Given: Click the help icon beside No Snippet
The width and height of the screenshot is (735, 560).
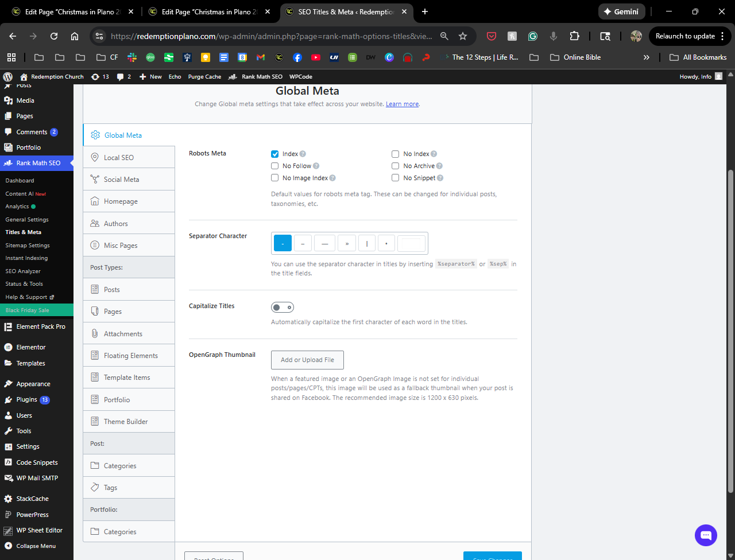Looking at the screenshot, I should pos(440,178).
